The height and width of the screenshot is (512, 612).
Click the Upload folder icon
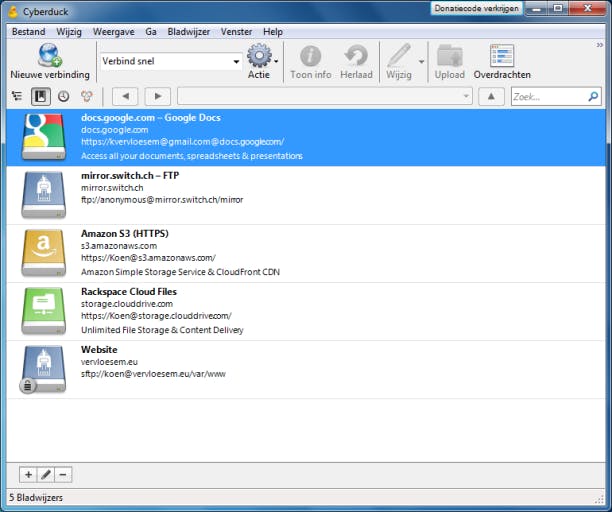(x=450, y=55)
